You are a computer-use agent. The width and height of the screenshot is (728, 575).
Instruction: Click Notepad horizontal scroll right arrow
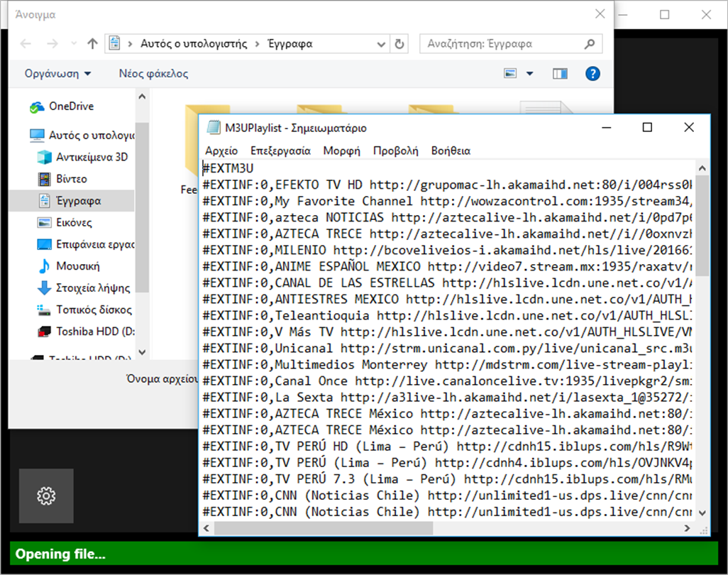687,528
